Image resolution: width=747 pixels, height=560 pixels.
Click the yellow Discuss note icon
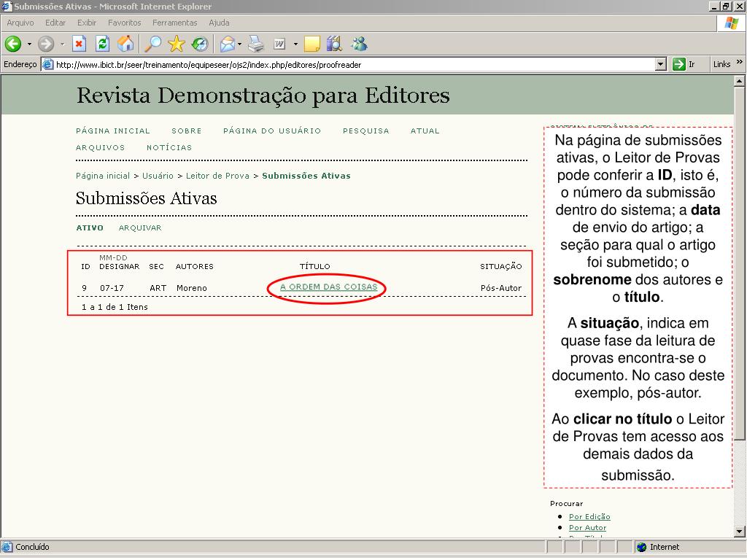click(x=311, y=44)
